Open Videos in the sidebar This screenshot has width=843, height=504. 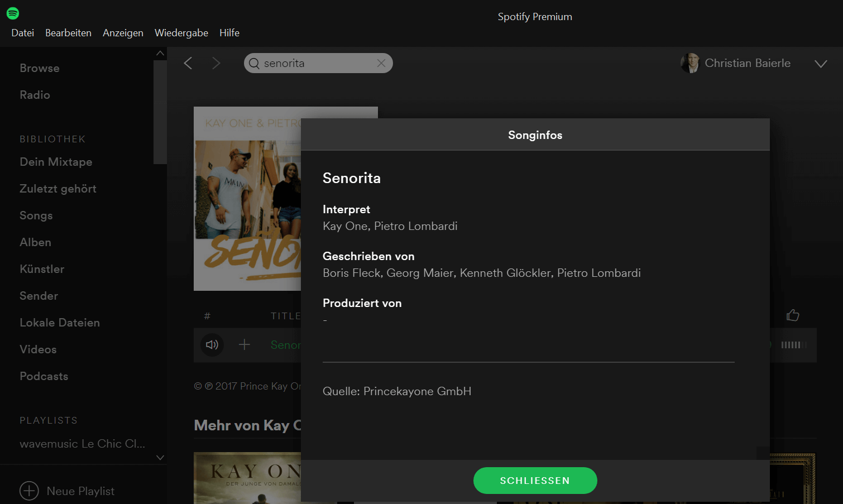[x=38, y=349]
